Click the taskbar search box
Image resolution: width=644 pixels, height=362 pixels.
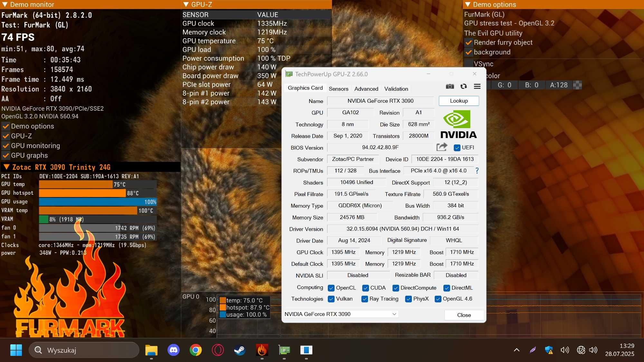pos(84,350)
